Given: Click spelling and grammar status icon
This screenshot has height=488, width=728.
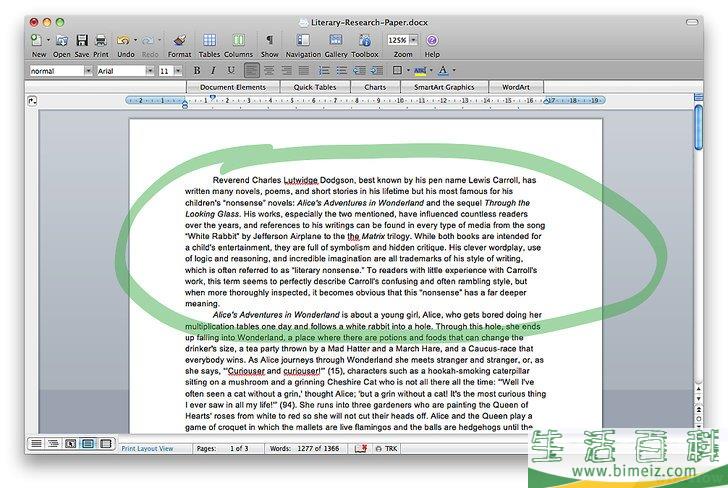Looking at the screenshot, I should point(361,448).
